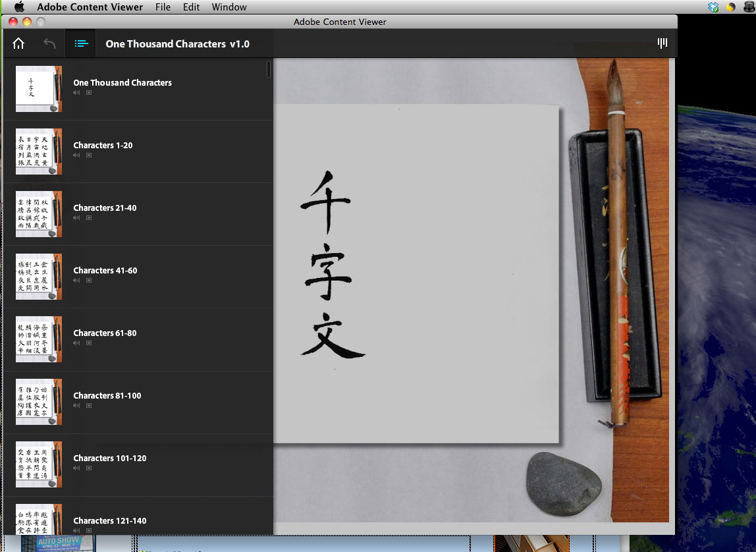This screenshot has height=552, width=756.
Task: Open the Apple menu
Action: click(19, 7)
